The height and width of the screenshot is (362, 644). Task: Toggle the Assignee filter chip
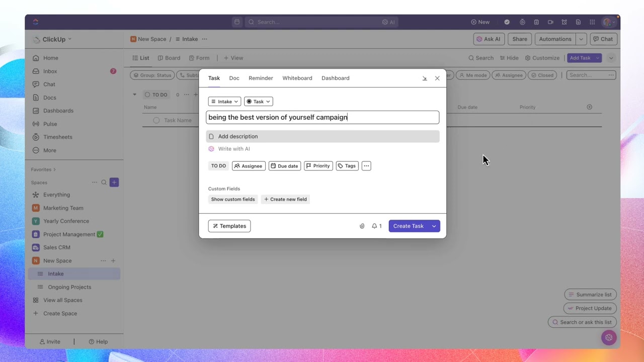508,75
